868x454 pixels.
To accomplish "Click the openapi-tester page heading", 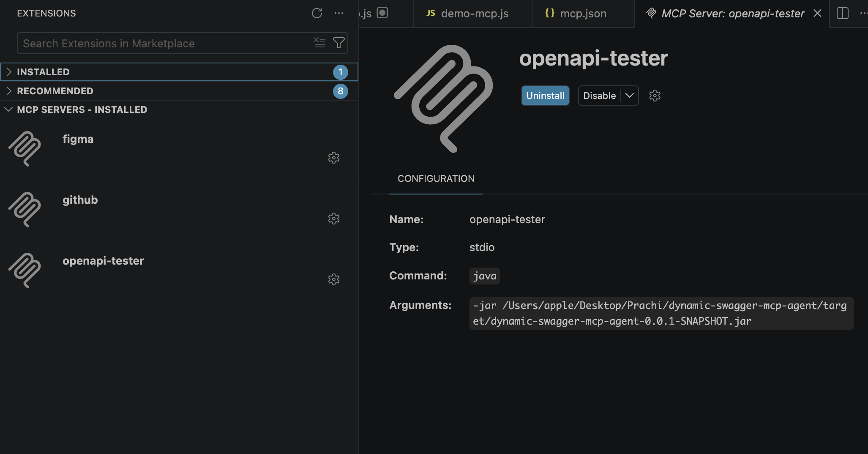I will [593, 58].
